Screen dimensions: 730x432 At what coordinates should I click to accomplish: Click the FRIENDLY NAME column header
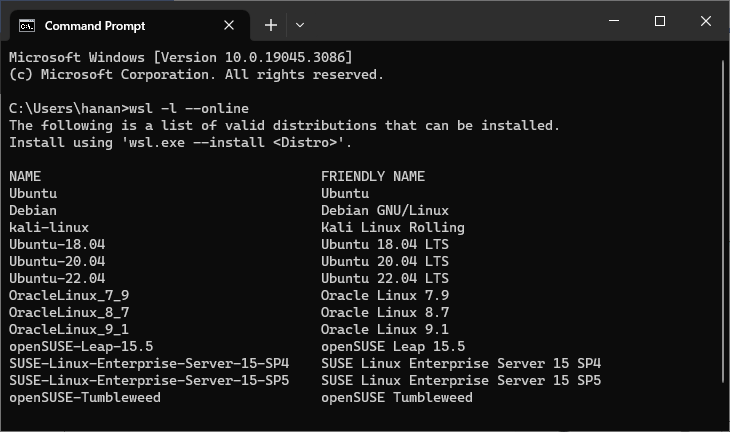tap(372, 176)
